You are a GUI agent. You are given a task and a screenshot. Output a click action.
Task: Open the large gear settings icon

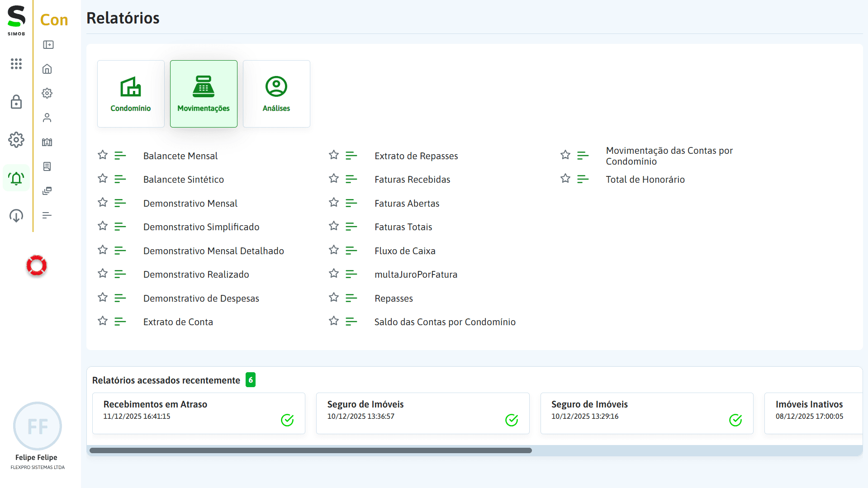point(16,140)
